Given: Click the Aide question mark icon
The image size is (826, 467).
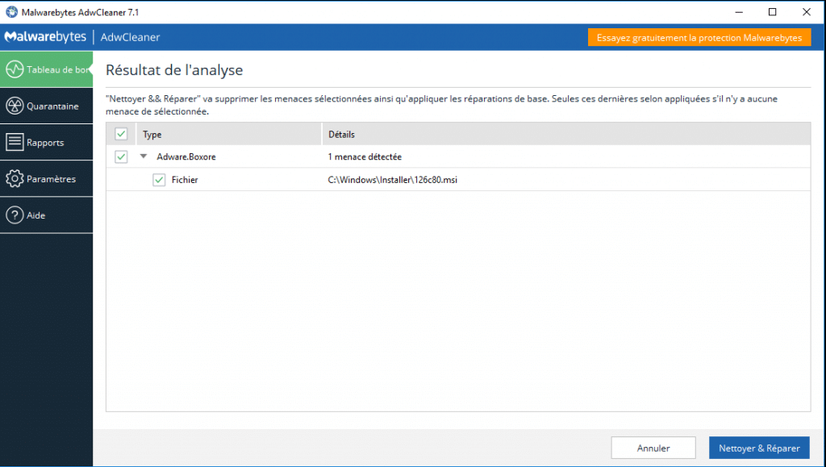Looking at the screenshot, I should 14,215.
